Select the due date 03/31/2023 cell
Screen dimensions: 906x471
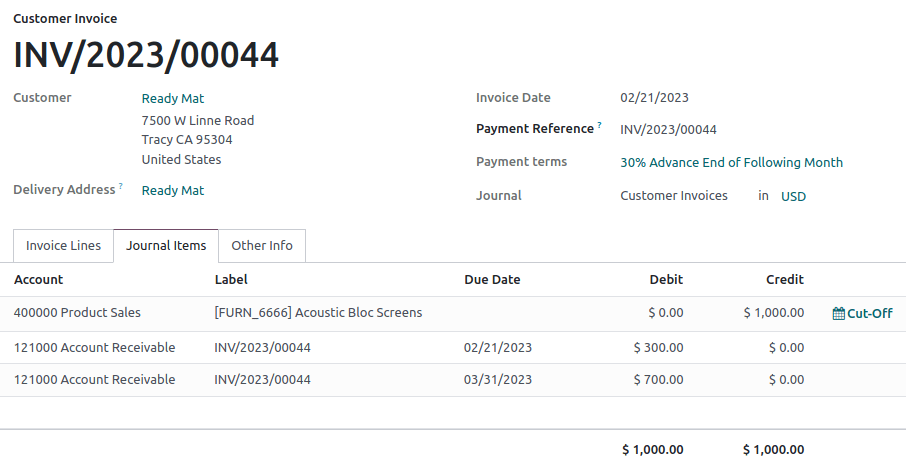[x=498, y=380]
